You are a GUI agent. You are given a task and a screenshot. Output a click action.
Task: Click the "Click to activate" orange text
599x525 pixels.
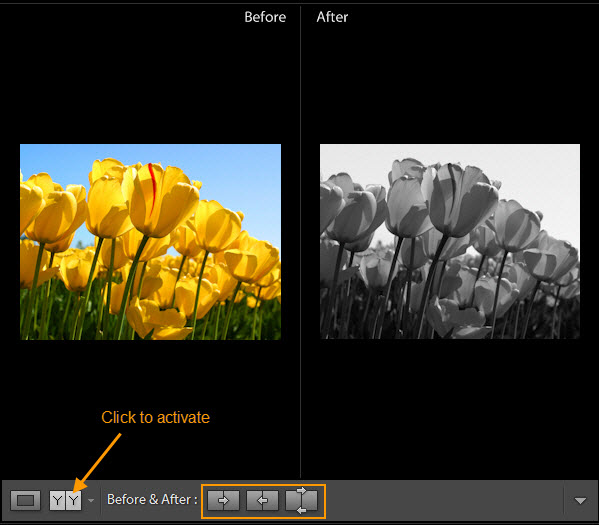coord(155,417)
